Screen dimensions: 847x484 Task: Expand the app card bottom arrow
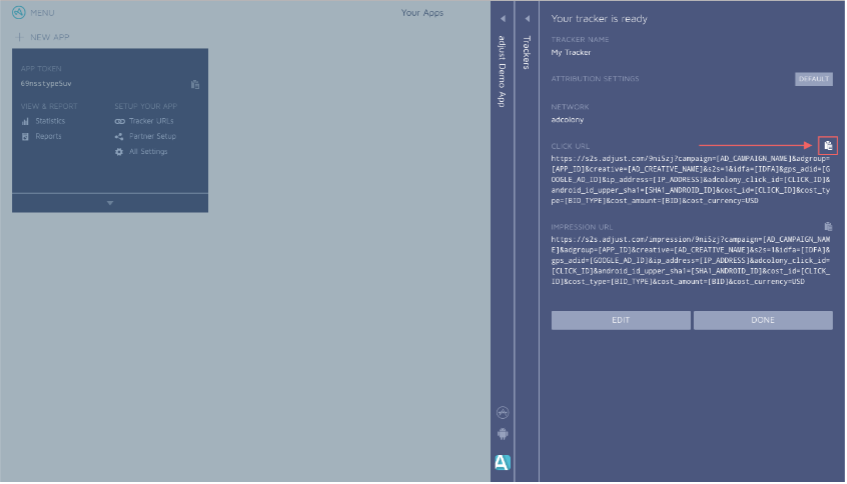click(110, 202)
